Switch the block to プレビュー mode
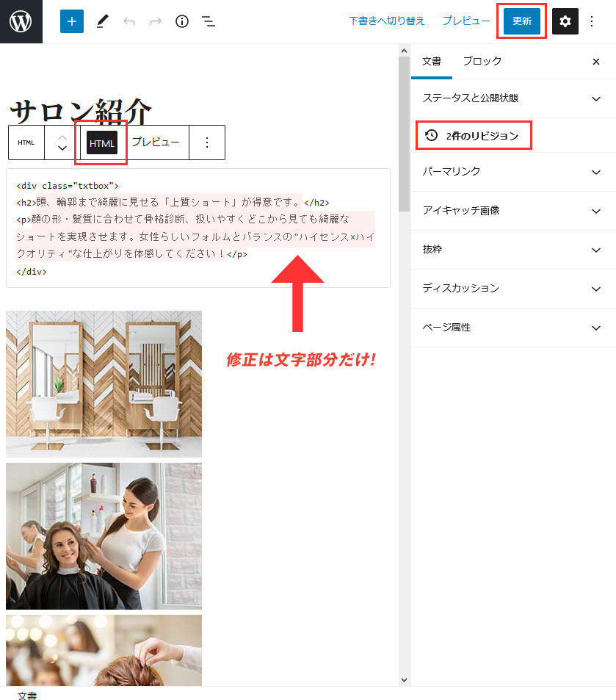This screenshot has width=616, height=700. [157, 142]
